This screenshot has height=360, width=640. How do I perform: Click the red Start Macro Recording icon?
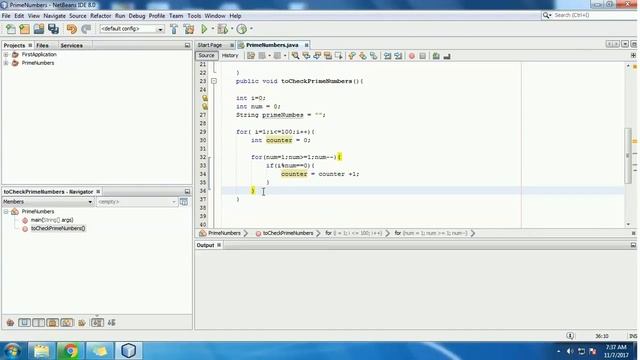point(411,56)
